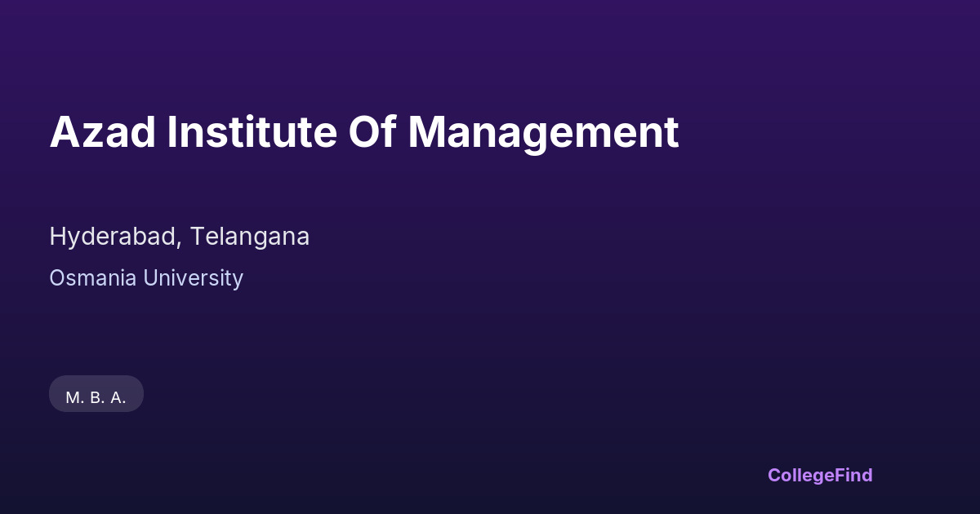Click the letter "t" ending the title
This screenshot has width=980, height=514.
(671, 132)
